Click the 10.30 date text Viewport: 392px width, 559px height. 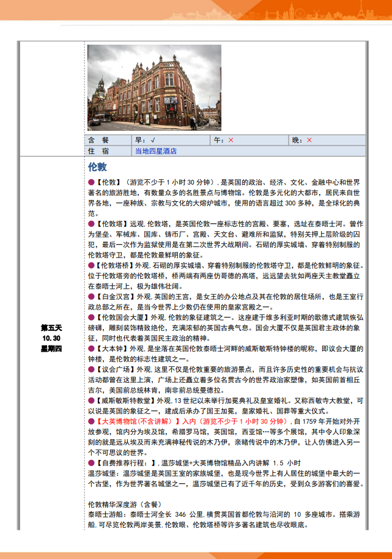pyautogui.click(x=51, y=338)
